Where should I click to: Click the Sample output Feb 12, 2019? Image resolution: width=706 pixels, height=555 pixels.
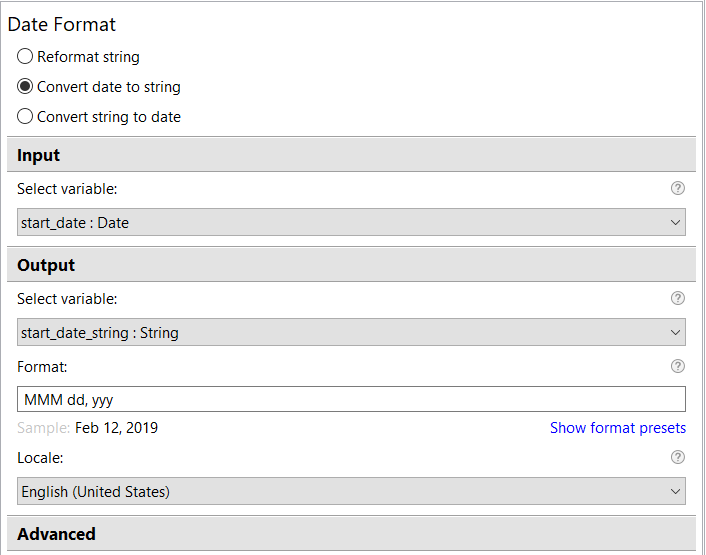click(116, 428)
